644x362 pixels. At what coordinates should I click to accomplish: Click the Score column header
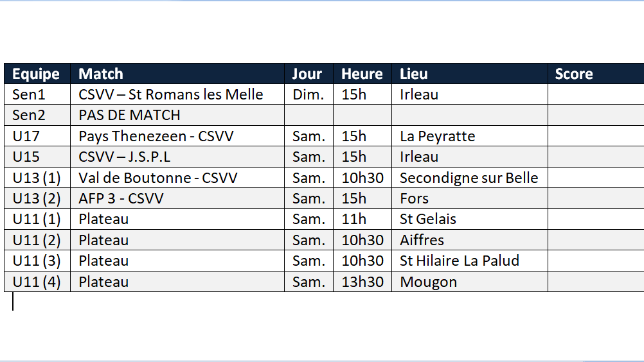point(574,74)
